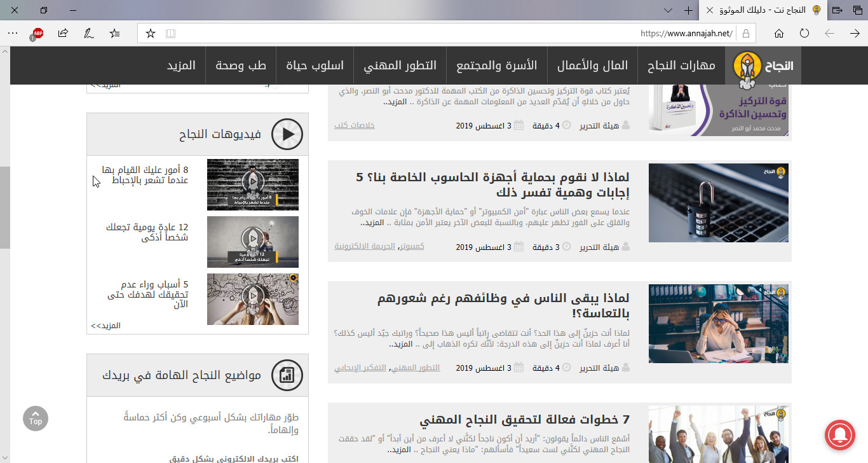Click the padlock on laptop article thumbnail

coord(719,203)
